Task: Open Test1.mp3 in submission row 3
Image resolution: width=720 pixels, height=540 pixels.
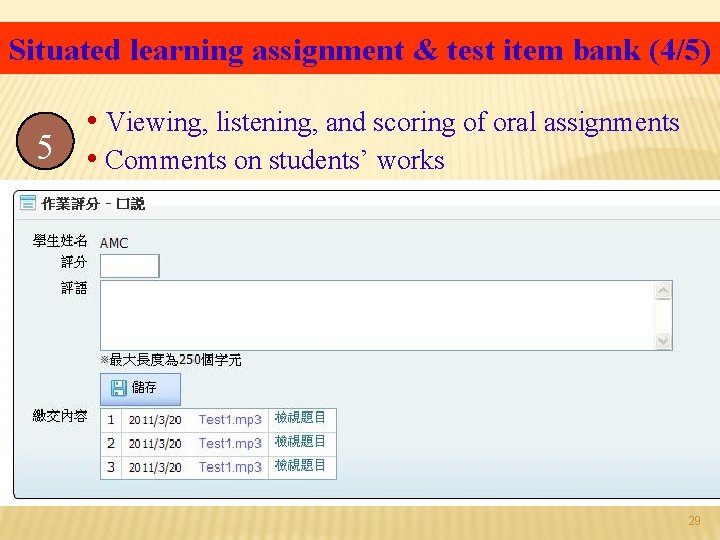Action: pos(230,467)
